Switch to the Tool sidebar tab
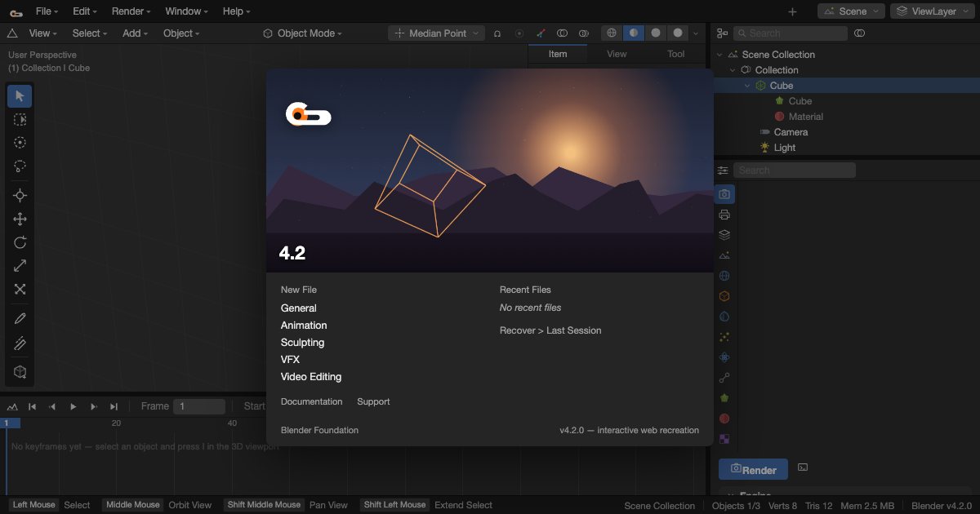 (676, 54)
